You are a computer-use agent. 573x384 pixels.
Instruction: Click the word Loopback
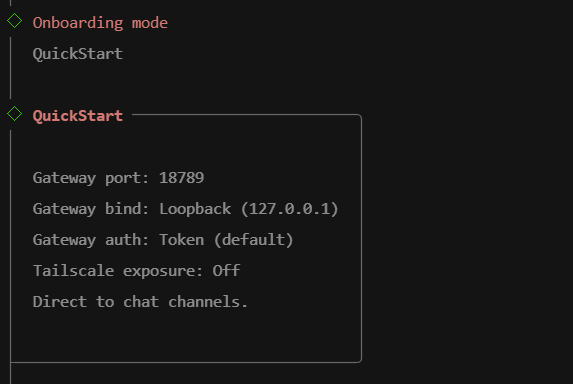pyautogui.click(x=195, y=209)
